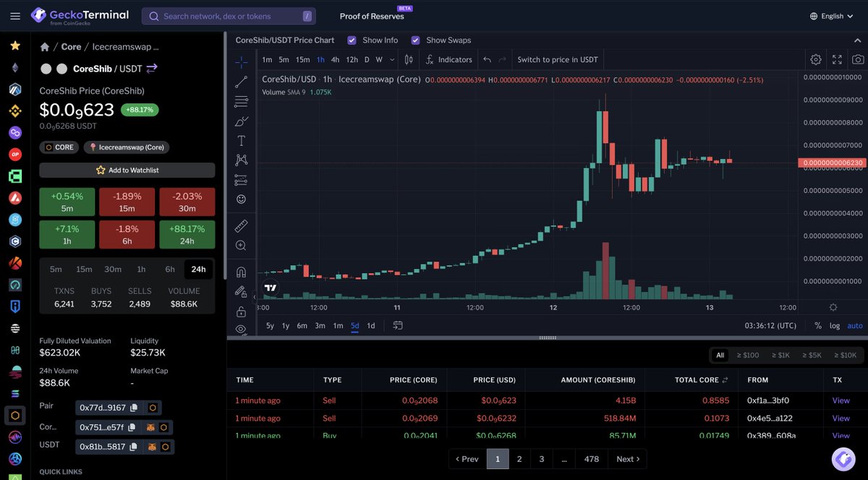Undo the last chart action
868x480 pixels.
pyautogui.click(x=487, y=59)
